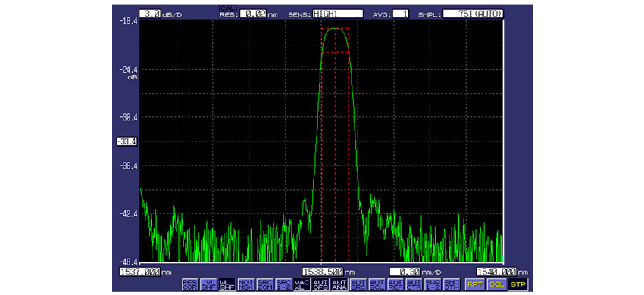Toggle the VAC WL vacuum wavelength indicator
This screenshot has height=295, width=644.
[x=302, y=284]
